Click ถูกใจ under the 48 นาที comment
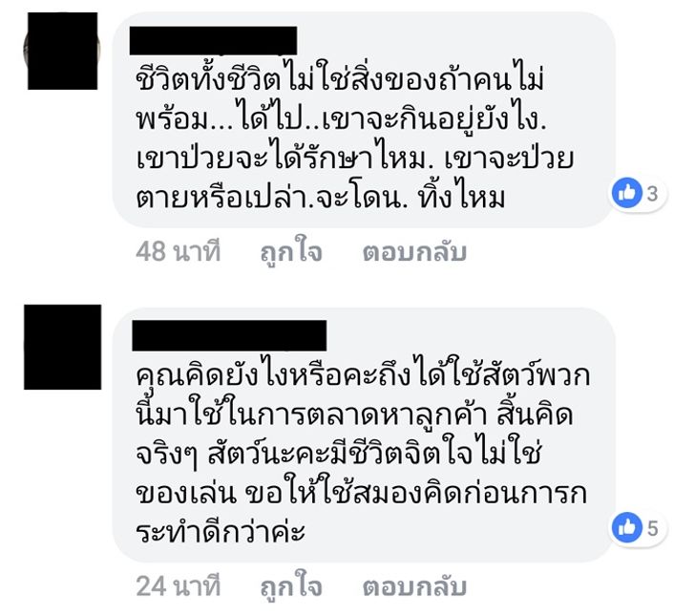695x616 pixels. pyautogui.click(x=291, y=253)
